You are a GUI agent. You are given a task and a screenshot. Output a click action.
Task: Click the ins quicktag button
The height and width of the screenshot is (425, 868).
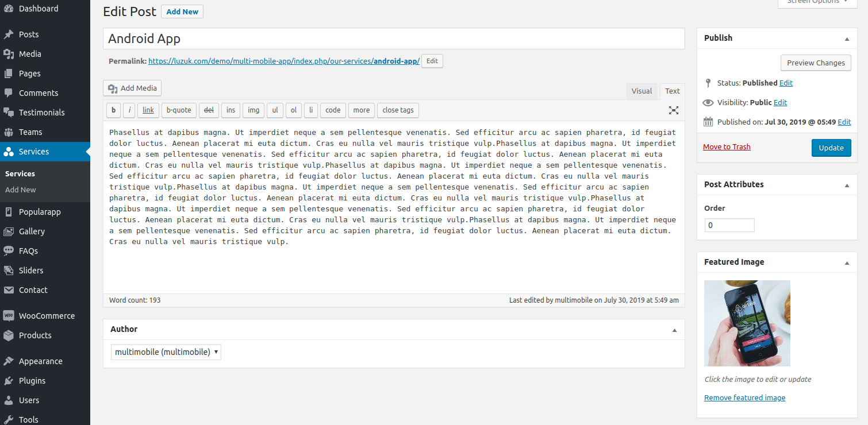231,110
